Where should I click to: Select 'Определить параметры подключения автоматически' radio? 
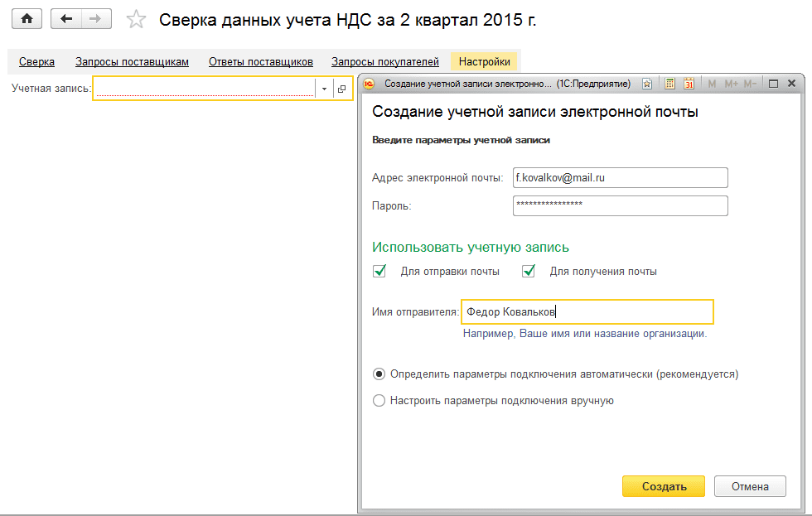coord(379,374)
